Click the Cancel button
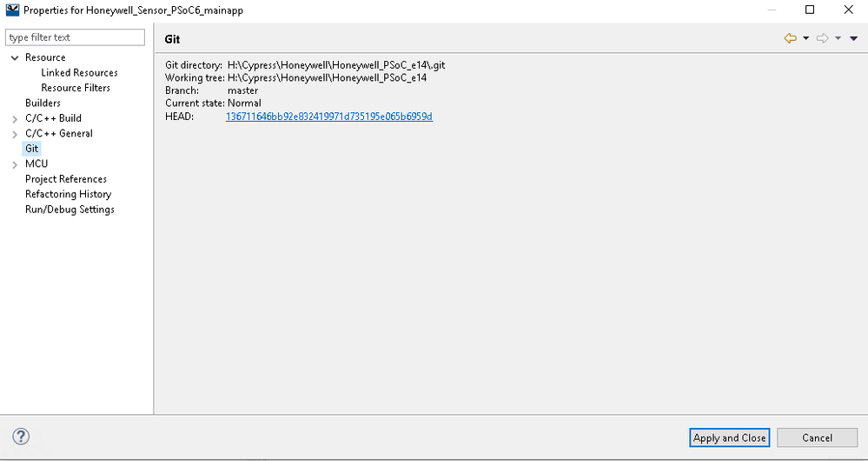Image resolution: width=868 pixels, height=461 pixels. pos(817,438)
